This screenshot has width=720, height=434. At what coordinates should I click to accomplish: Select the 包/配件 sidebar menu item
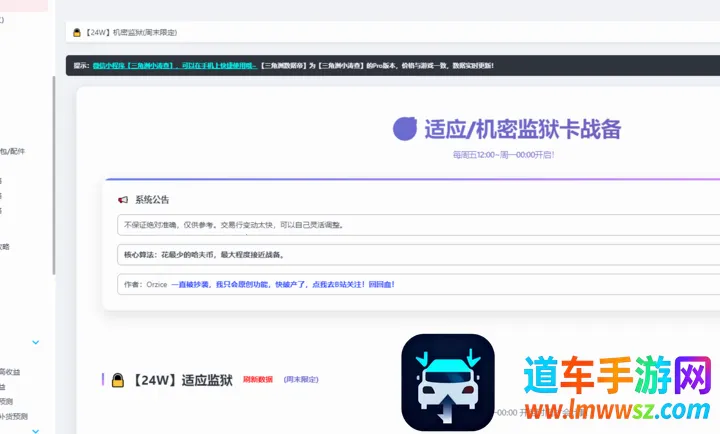point(13,151)
